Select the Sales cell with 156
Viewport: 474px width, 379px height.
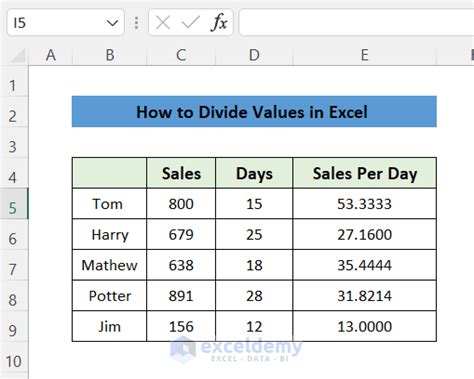(x=181, y=326)
